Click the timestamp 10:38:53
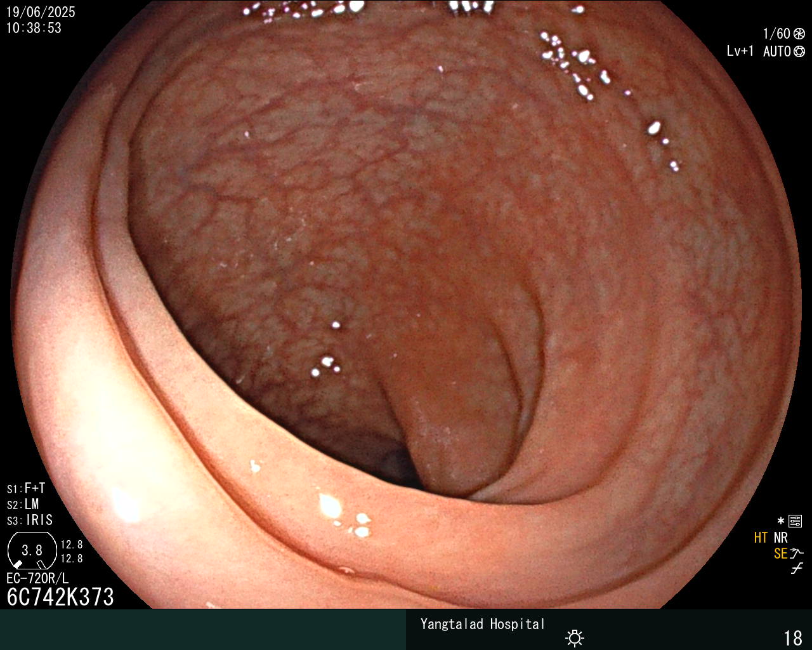 point(34,28)
